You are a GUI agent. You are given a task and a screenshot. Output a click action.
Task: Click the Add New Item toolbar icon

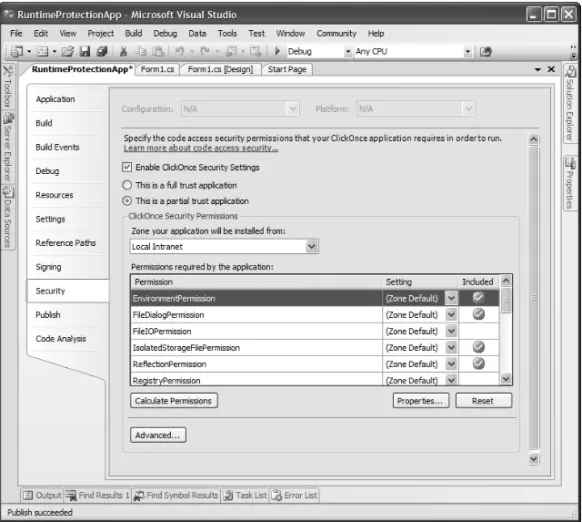click(x=42, y=51)
